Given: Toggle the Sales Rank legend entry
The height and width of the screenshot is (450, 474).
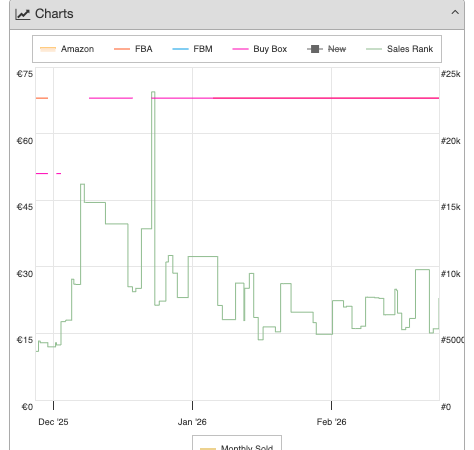Looking at the screenshot, I should pos(399,49).
